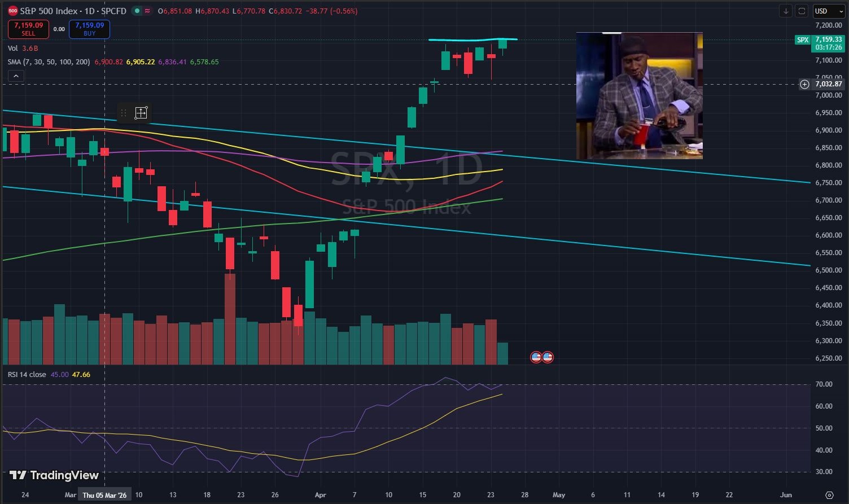
Task: Click the download arrow icon near USD
Action: tap(786, 11)
